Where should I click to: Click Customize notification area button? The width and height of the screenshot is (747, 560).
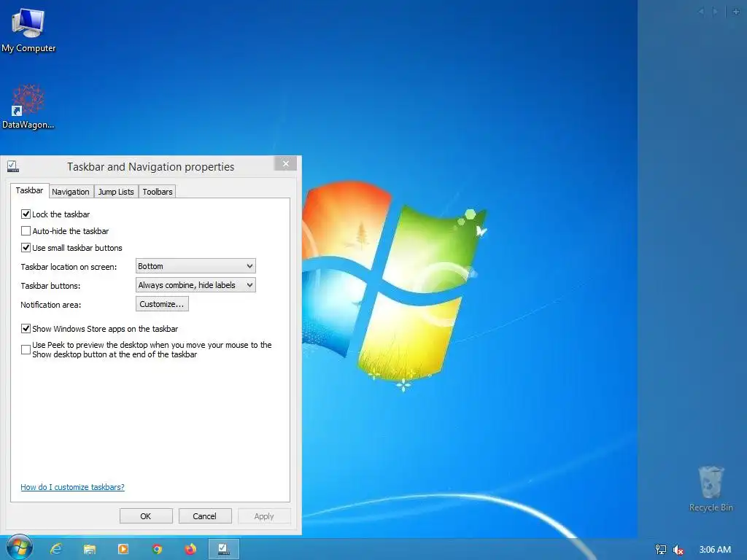(162, 304)
